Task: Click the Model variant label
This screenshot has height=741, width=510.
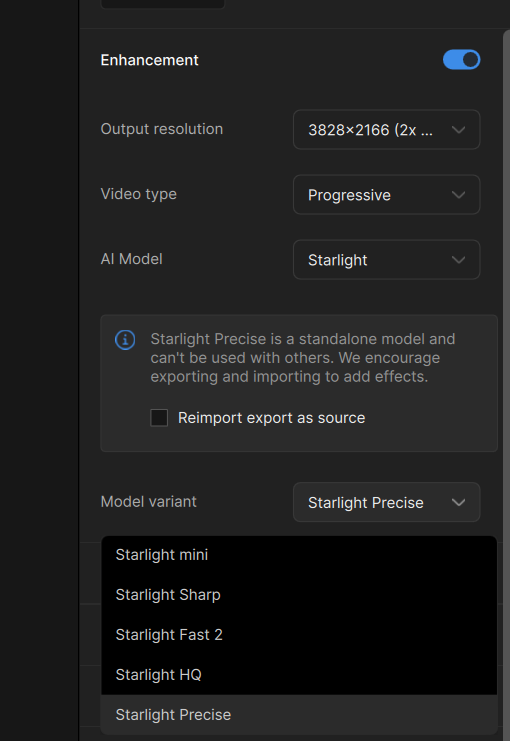Action: click(x=148, y=501)
